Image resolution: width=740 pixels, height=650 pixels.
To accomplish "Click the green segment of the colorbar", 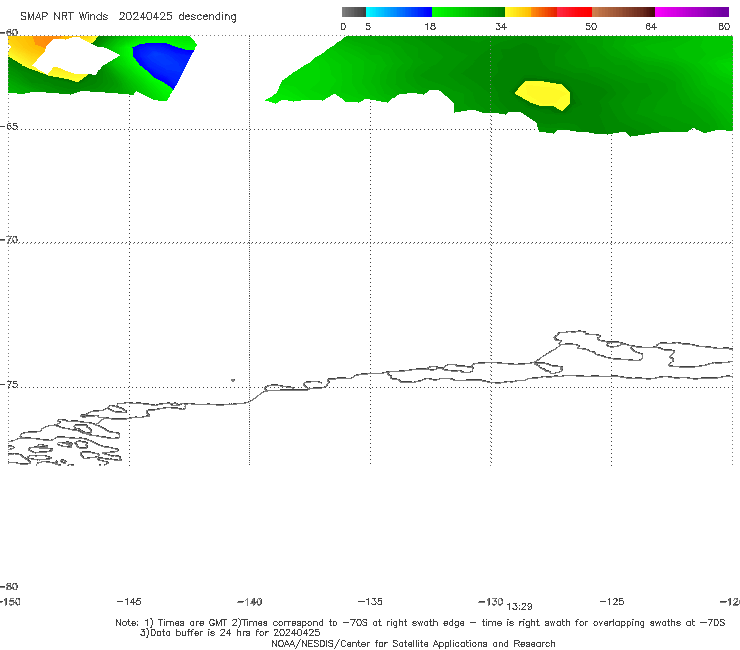I will tap(468, 12).
